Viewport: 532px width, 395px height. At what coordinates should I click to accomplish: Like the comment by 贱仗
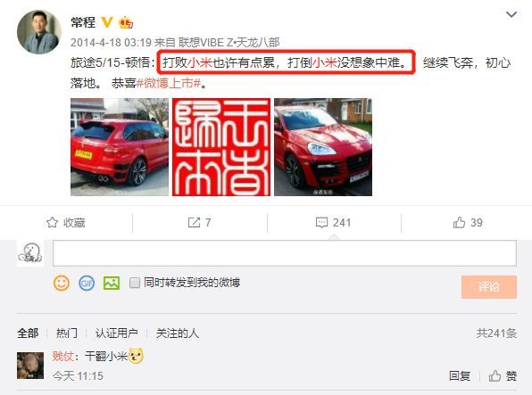point(503,375)
